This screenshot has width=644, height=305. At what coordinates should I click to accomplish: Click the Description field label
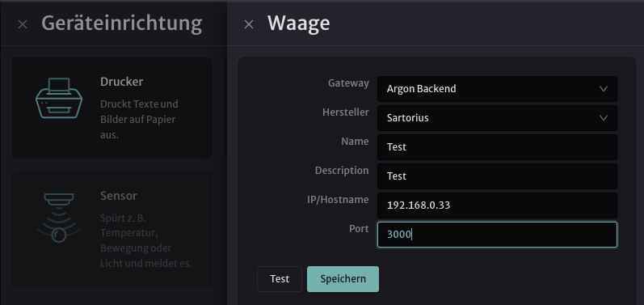tap(342, 171)
